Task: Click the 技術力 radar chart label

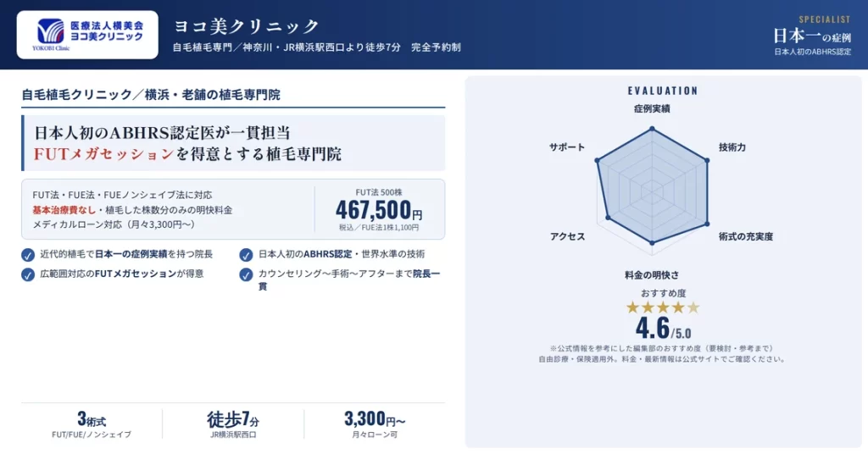Action: pos(732,147)
